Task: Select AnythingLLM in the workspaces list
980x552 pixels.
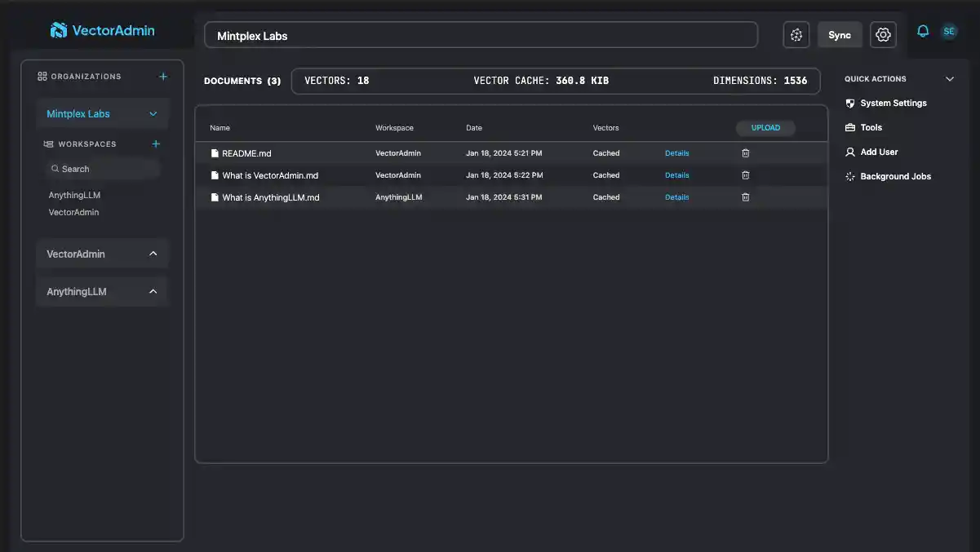Action: click(74, 195)
